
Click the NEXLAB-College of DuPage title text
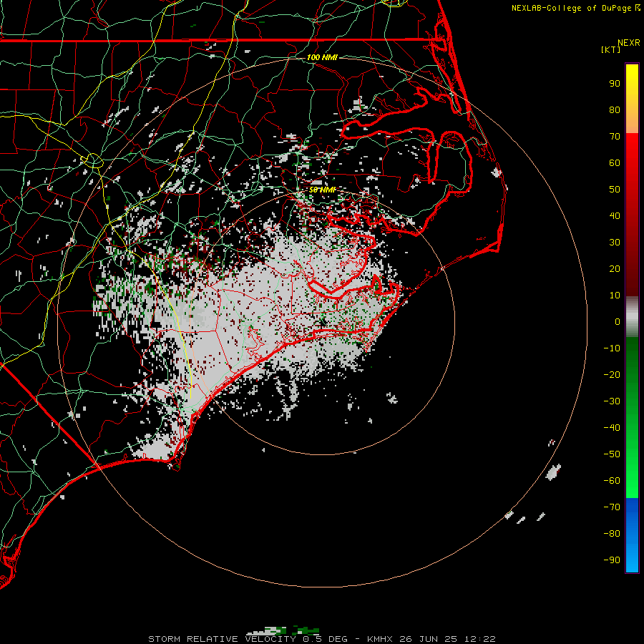[x=575, y=8]
